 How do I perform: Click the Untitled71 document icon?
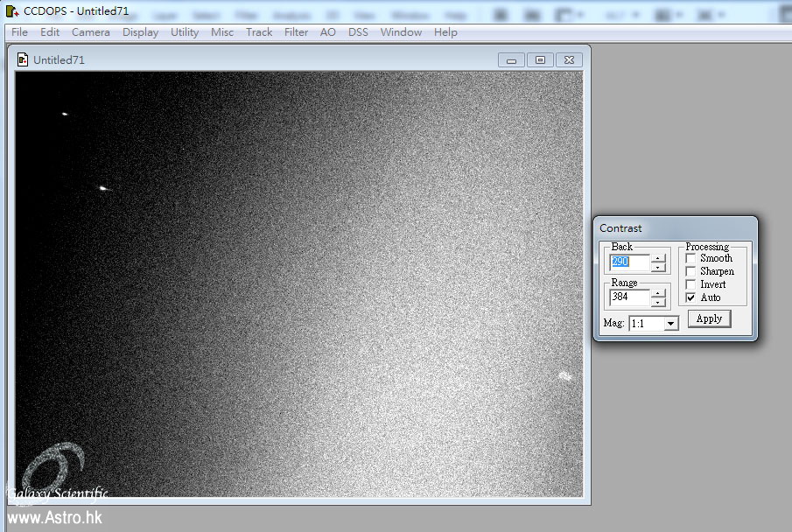point(23,59)
